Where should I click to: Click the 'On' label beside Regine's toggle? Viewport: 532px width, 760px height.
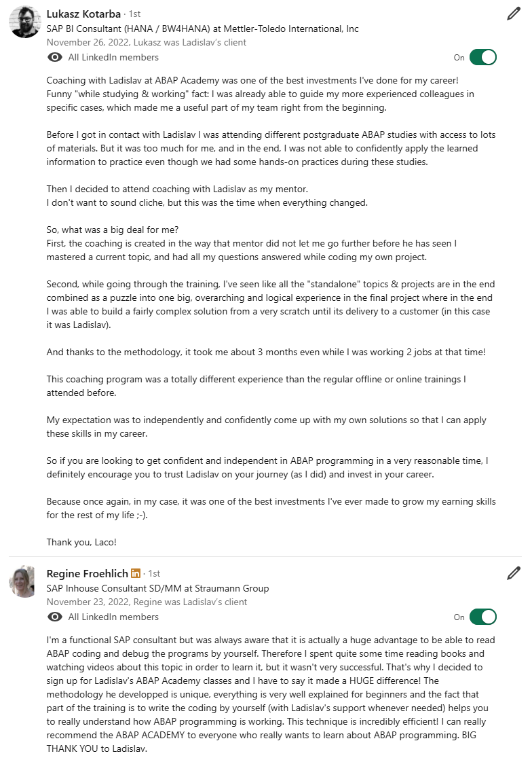click(459, 617)
